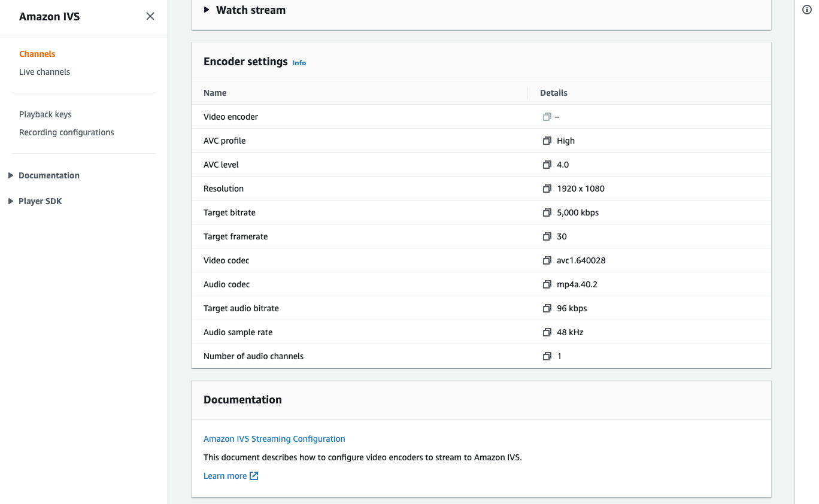
Task: Open Amazon IVS Streaming Configuration link
Action: [274, 439]
